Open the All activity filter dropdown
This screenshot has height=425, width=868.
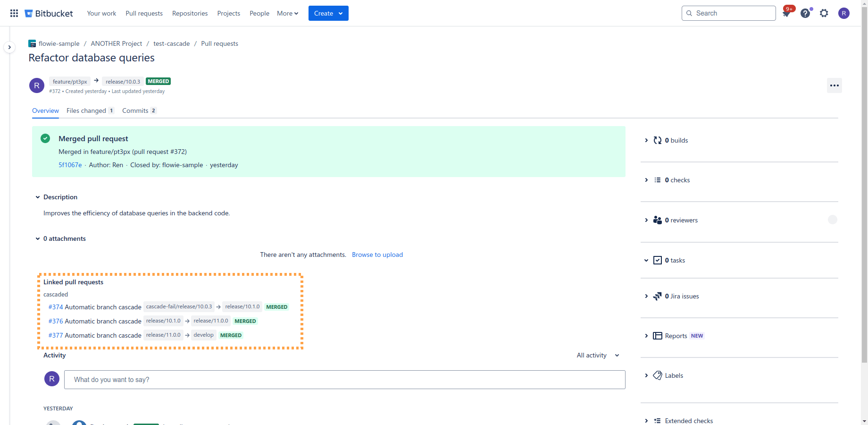click(x=598, y=355)
